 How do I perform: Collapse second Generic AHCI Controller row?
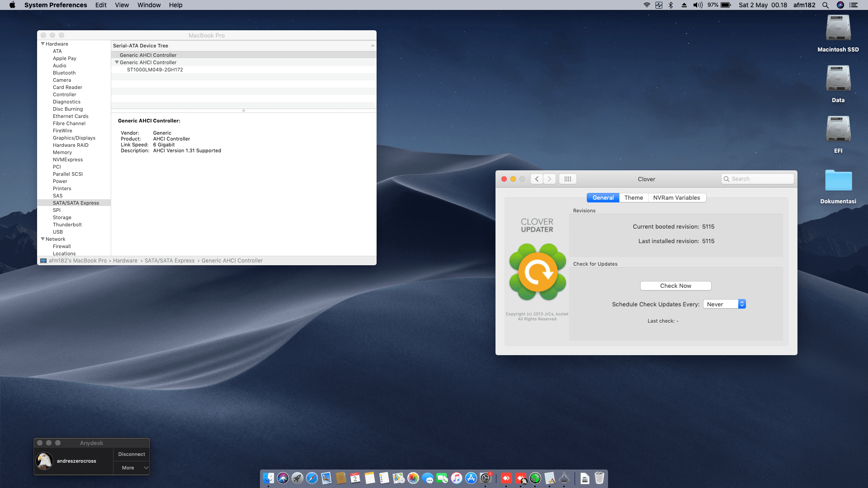(x=117, y=62)
